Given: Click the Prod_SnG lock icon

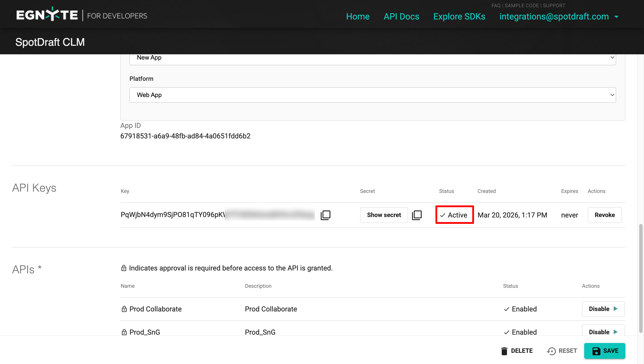Looking at the screenshot, I should point(124,332).
